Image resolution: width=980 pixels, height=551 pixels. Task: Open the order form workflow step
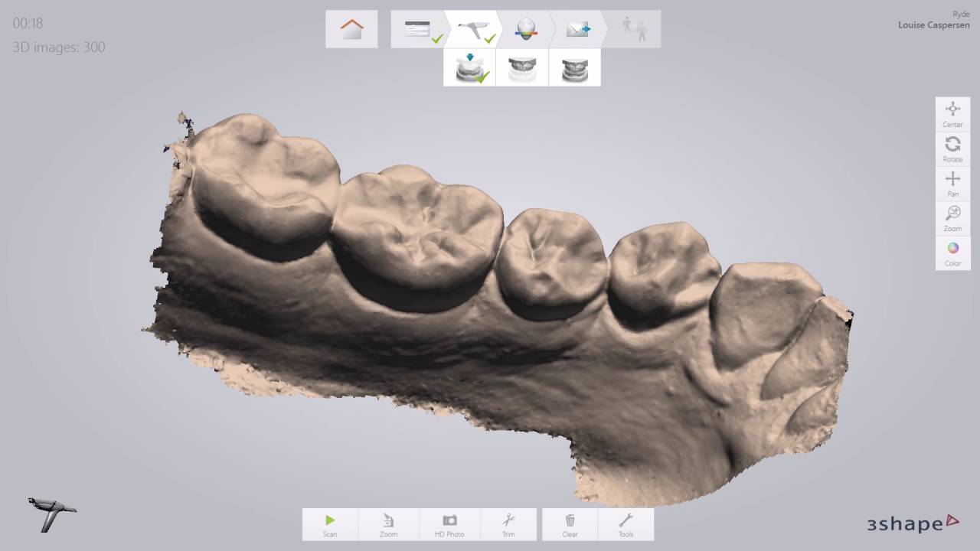418,29
